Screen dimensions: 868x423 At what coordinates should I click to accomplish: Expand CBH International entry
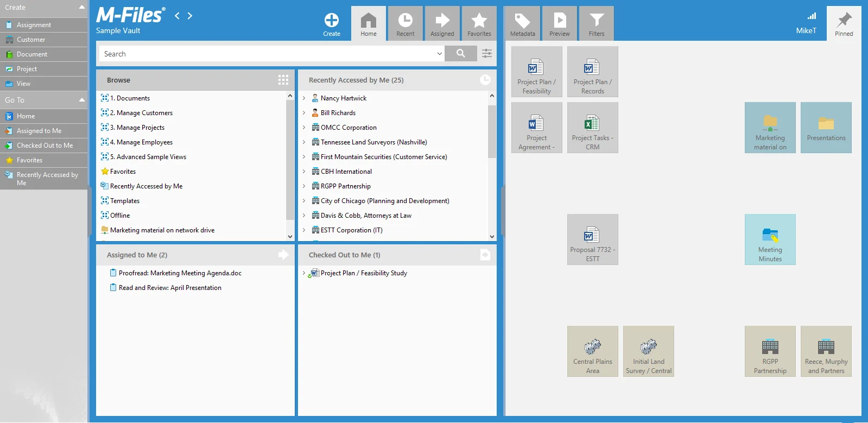tap(304, 172)
